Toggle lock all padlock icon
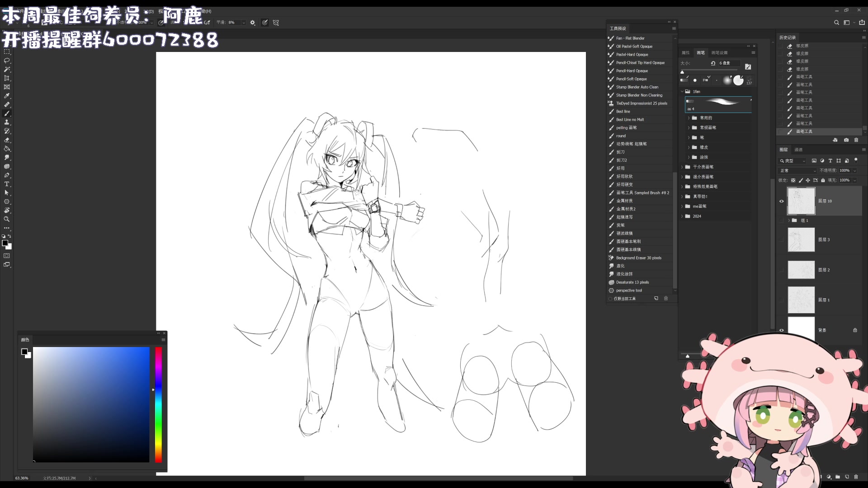This screenshot has height=488, width=868. 823,180
